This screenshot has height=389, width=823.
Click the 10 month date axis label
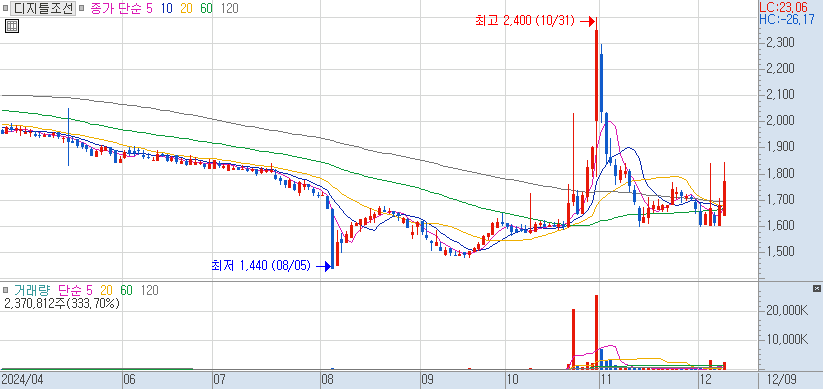[x=512, y=379]
